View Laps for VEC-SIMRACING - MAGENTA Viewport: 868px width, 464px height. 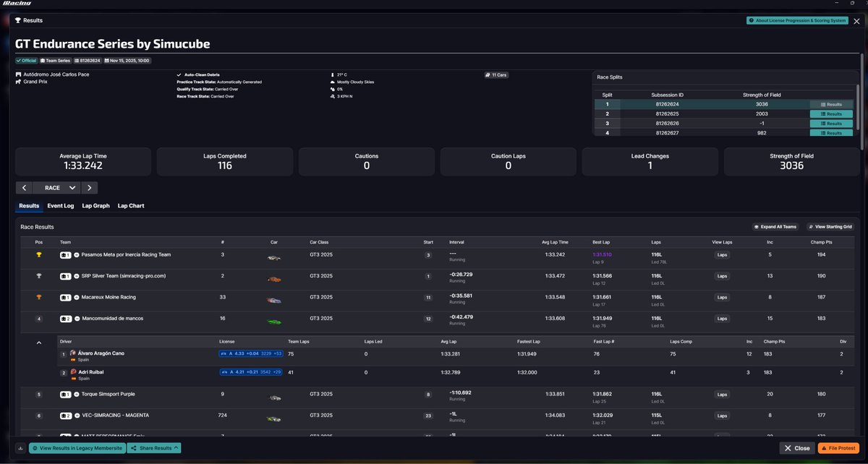point(722,416)
